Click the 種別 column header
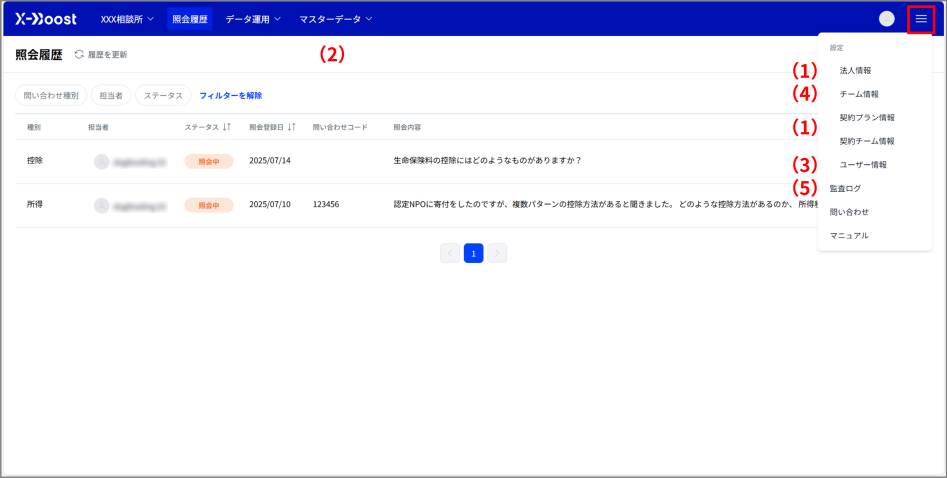The image size is (947, 478). pos(34,128)
